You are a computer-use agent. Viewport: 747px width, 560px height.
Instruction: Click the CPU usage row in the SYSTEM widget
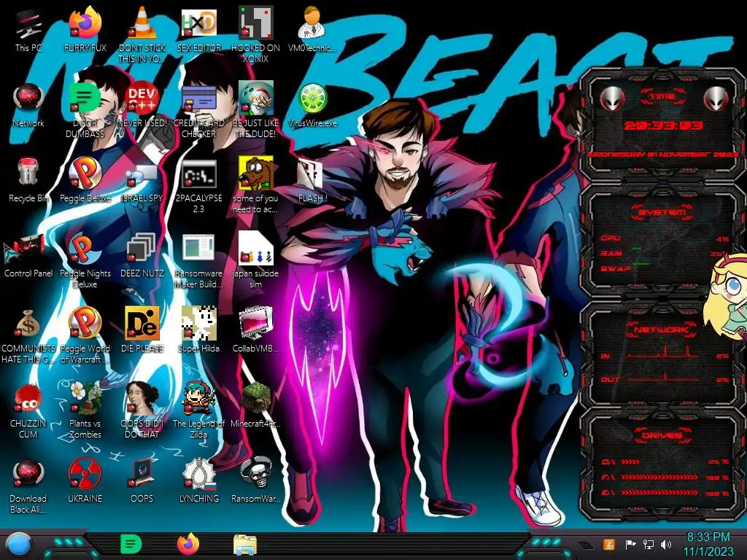pos(665,238)
